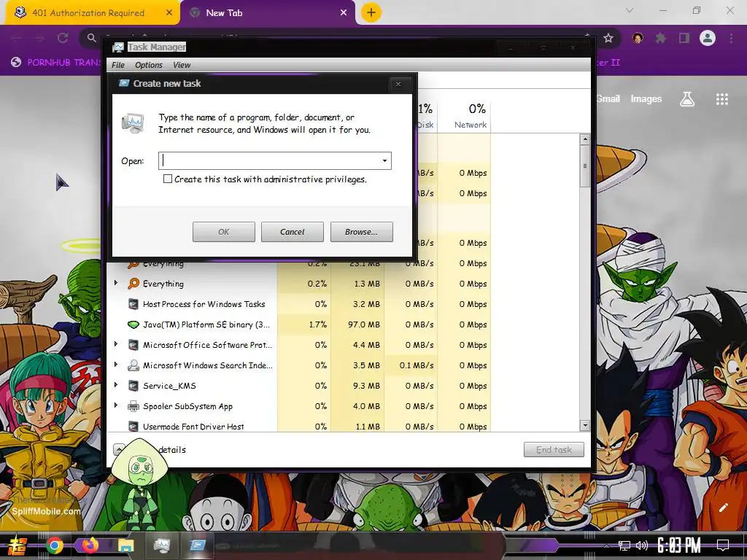Open the View menu in Task Manager

182,65
